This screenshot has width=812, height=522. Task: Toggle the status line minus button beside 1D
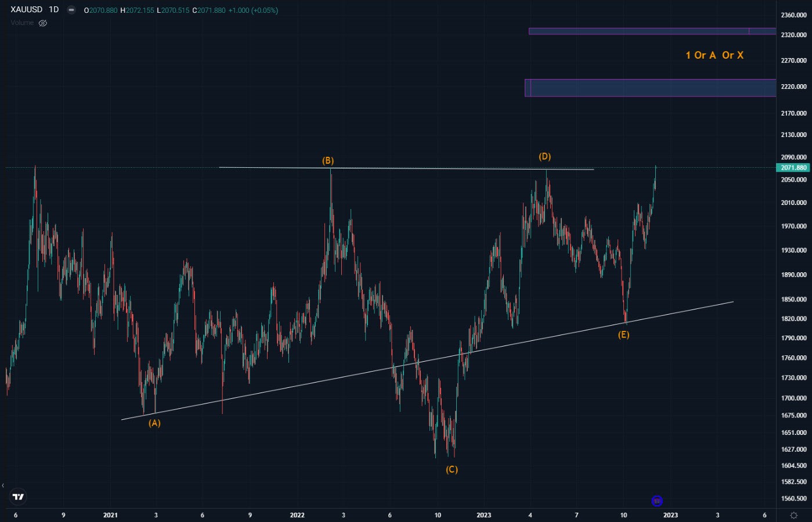pos(71,10)
